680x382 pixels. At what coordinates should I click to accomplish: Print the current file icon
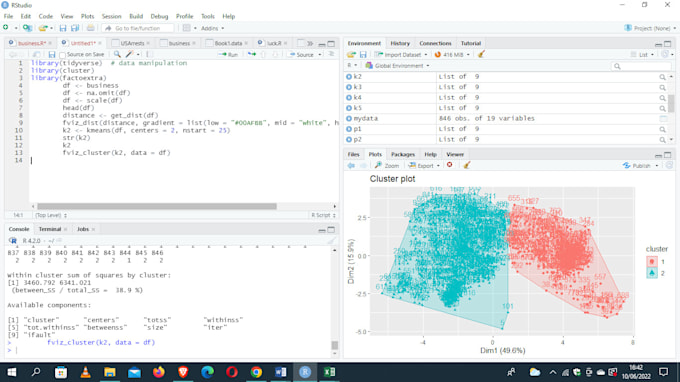[x=90, y=28]
